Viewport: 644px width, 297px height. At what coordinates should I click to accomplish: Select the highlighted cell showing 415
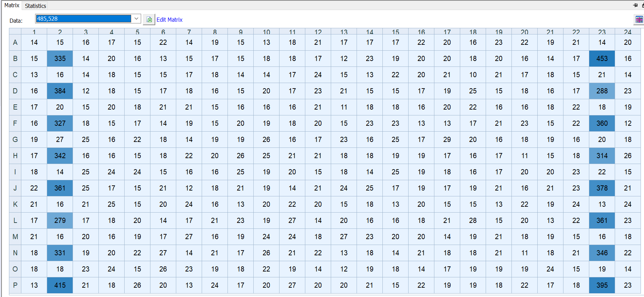click(60, 285)
